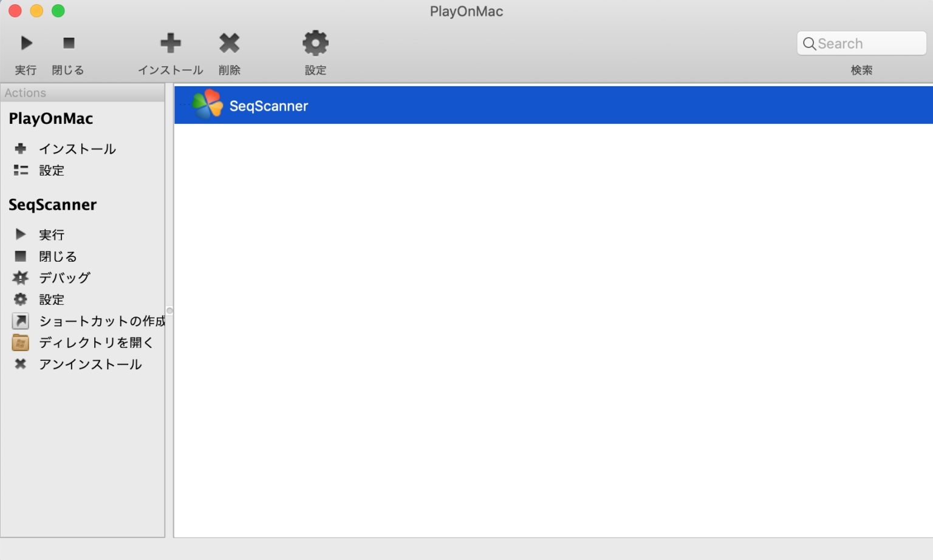Click the PlayOnMac heading in the sidebar
933x560 pixels.
[x=50, y=118]
